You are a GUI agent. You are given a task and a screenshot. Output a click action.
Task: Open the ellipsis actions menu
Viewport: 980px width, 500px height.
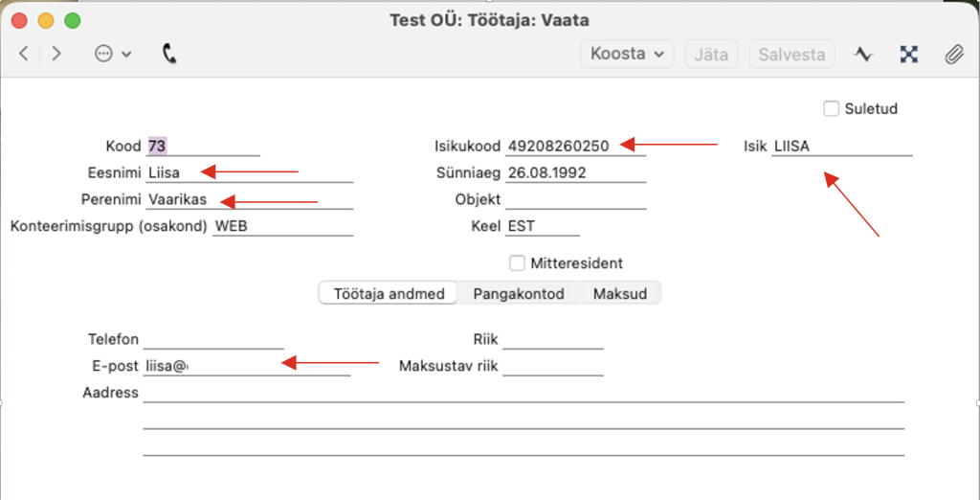[x=112, y=55]
